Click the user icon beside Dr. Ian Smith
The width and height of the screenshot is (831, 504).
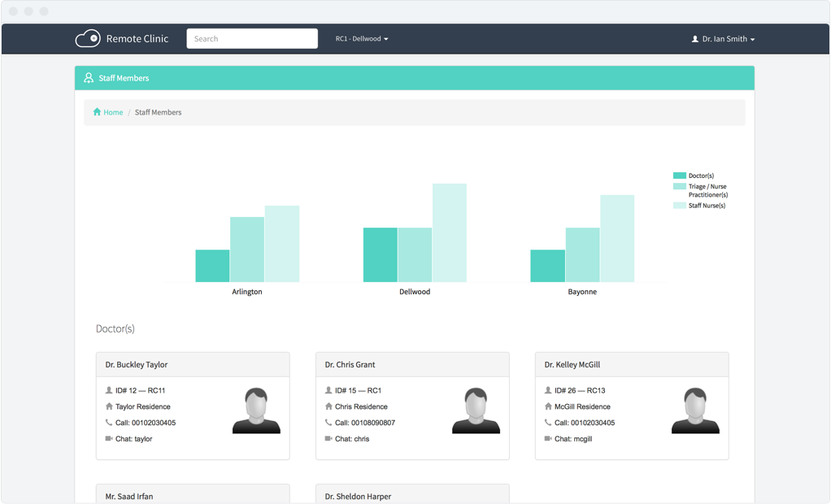click(694, 39)
